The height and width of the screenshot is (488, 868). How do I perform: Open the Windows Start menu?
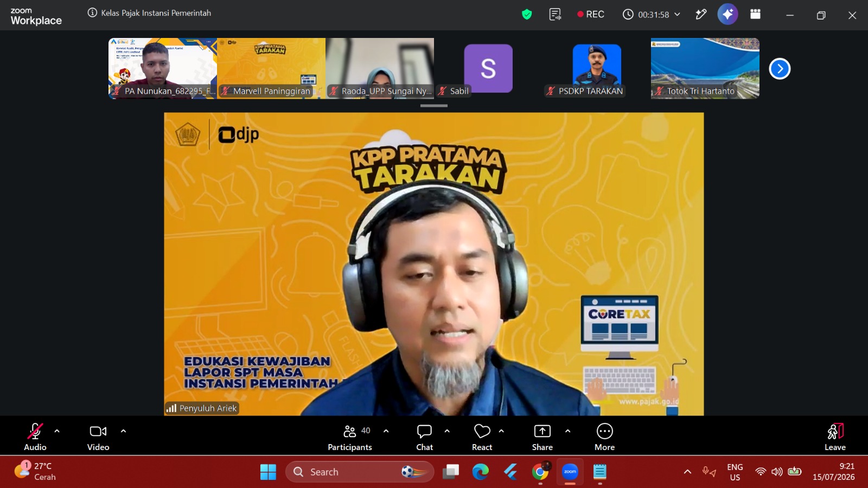click(x=268, y=472)
